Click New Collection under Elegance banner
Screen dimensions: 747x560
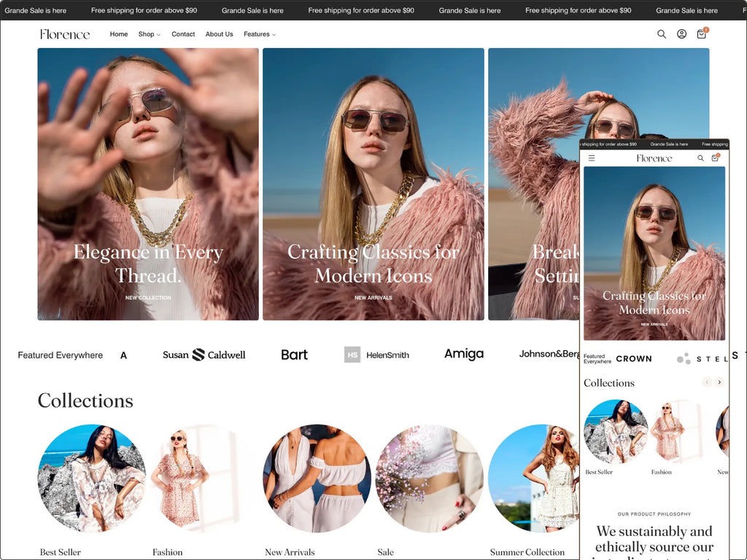pos(148,297)
